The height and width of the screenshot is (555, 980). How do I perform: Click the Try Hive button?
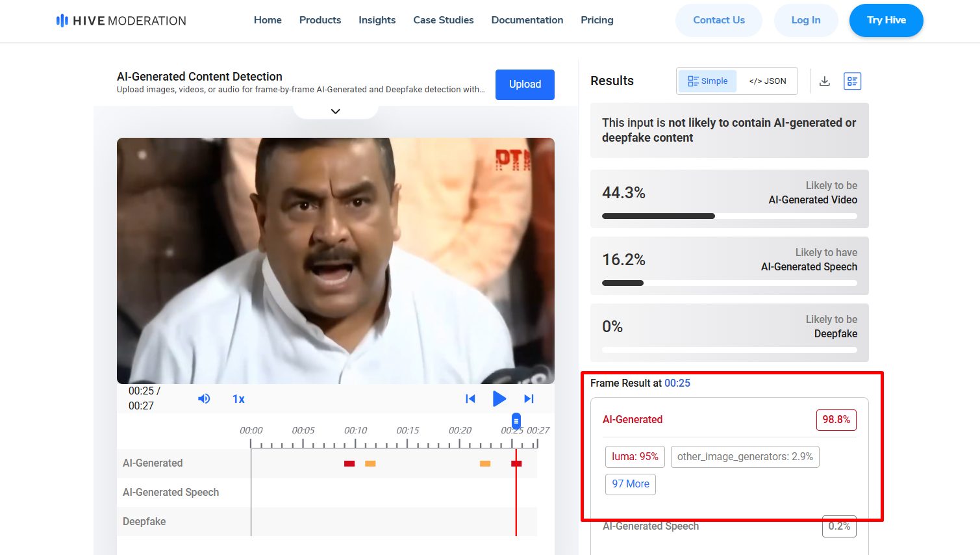coord(886,20)
